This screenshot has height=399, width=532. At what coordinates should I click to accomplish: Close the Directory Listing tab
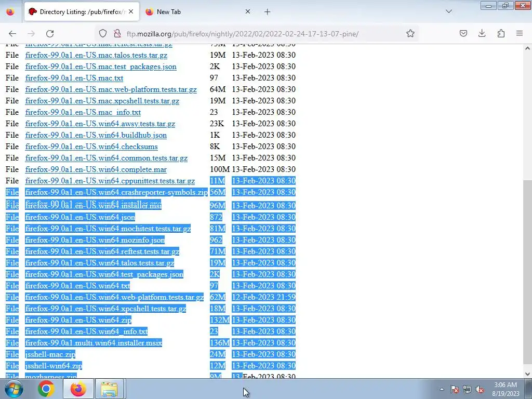coord(131,11)
